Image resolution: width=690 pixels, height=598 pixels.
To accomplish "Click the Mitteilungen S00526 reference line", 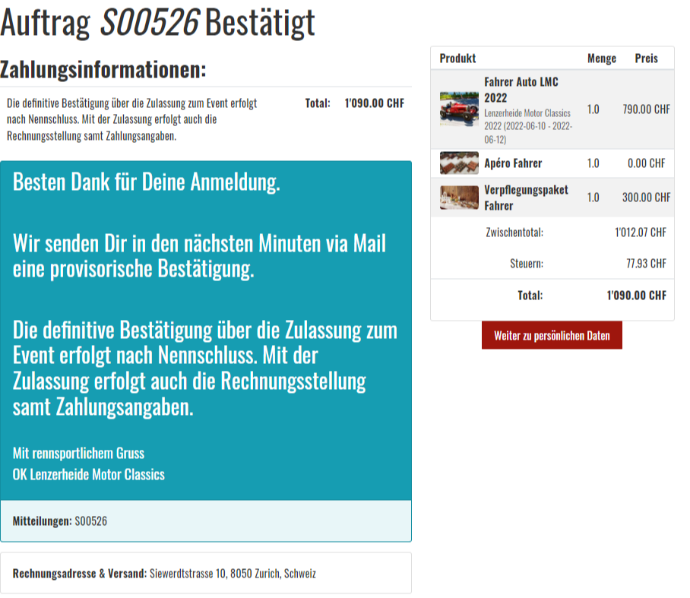I will tap(60, 521).
